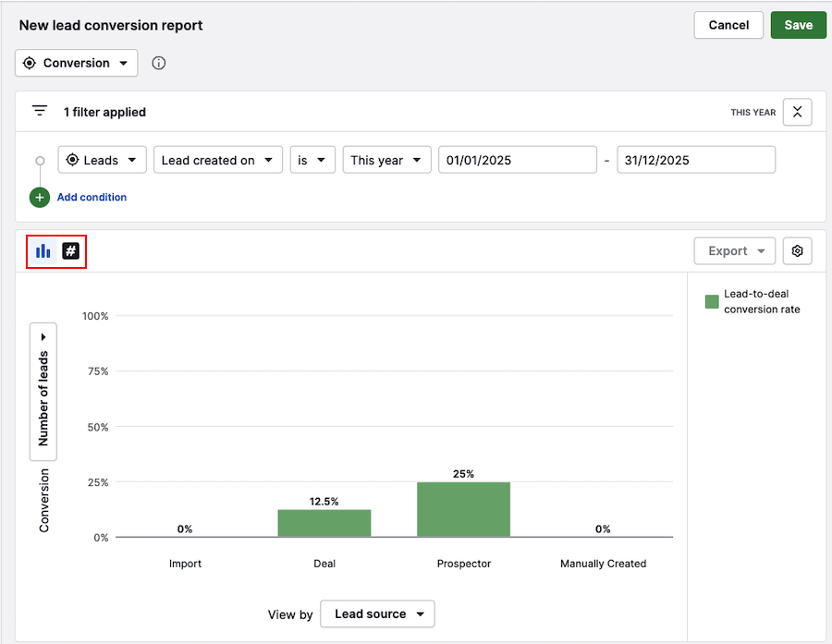
Task: Click the filter lines icon
Action: pos(40,111)
